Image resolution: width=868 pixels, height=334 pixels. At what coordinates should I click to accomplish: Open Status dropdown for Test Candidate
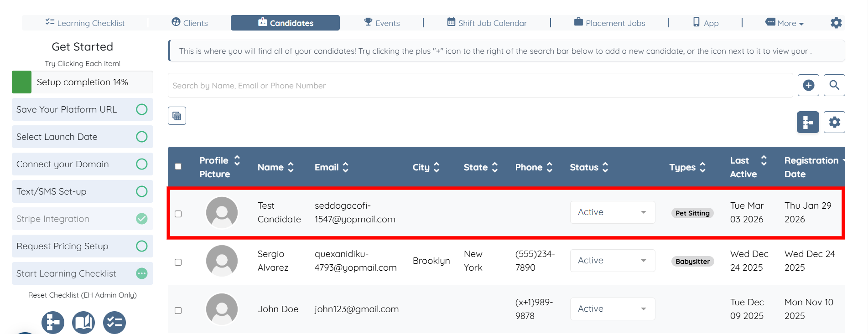tap(613, 212)
